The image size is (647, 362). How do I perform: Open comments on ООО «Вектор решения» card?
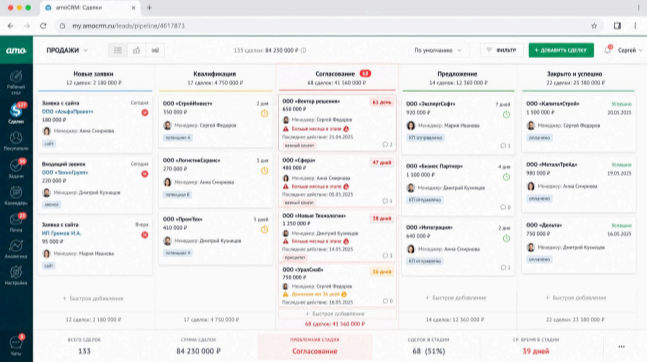point(387,144)
